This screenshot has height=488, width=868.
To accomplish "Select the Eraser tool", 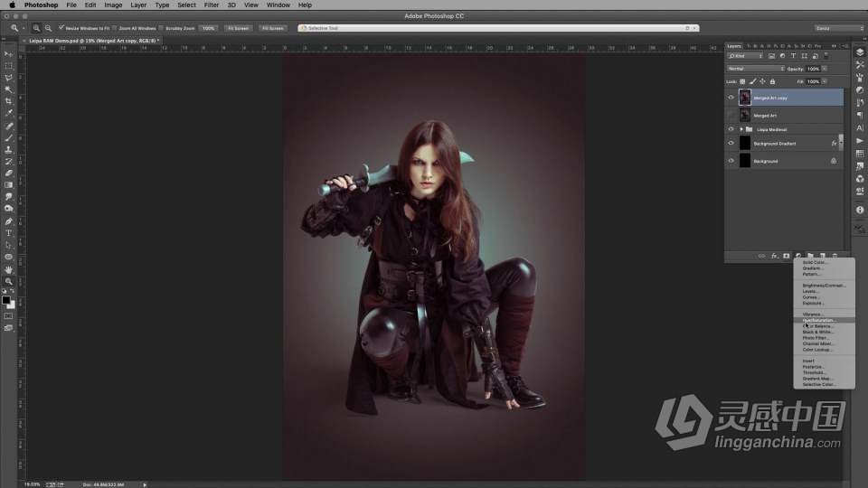I will coord(8,174).
